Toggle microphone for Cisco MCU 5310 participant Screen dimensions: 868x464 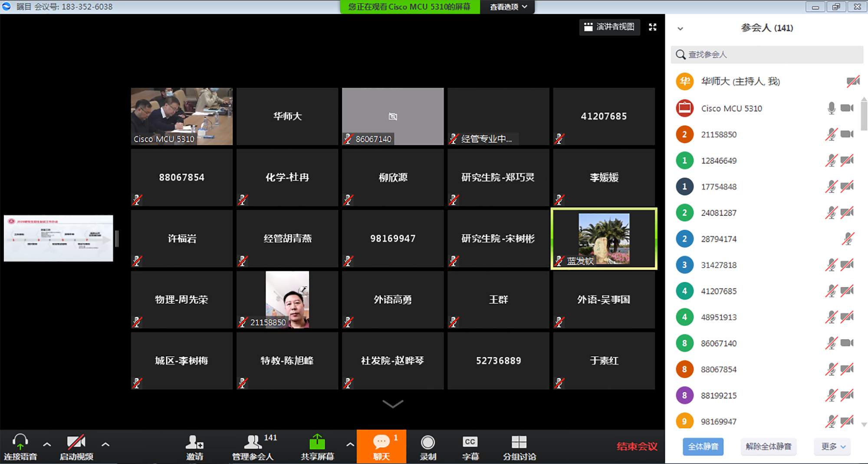point(831,108)
